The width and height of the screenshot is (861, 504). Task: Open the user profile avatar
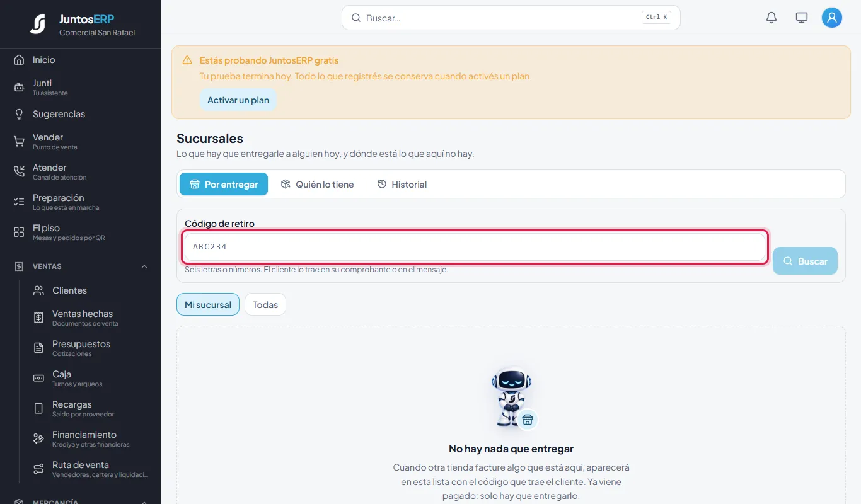click(832, 18)
